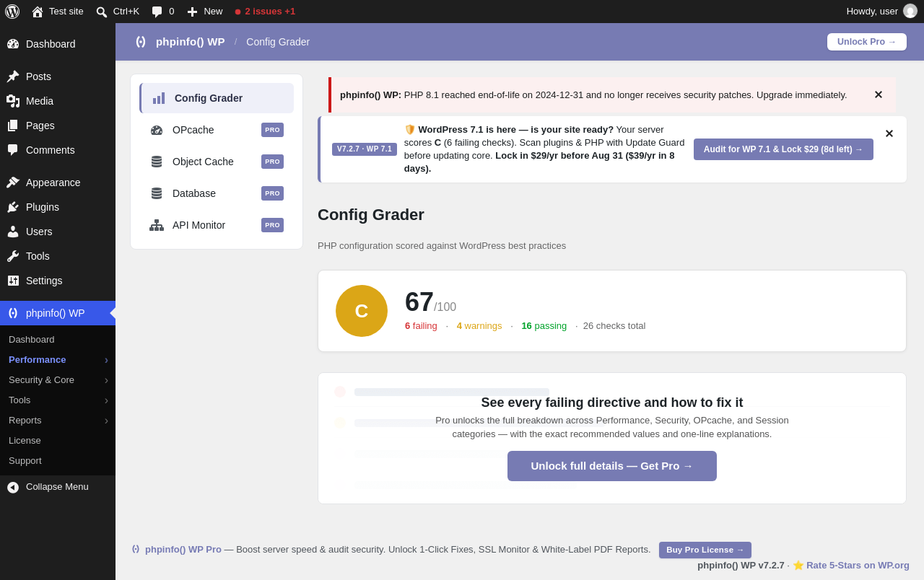Click the Unlock Pro button

867,42
